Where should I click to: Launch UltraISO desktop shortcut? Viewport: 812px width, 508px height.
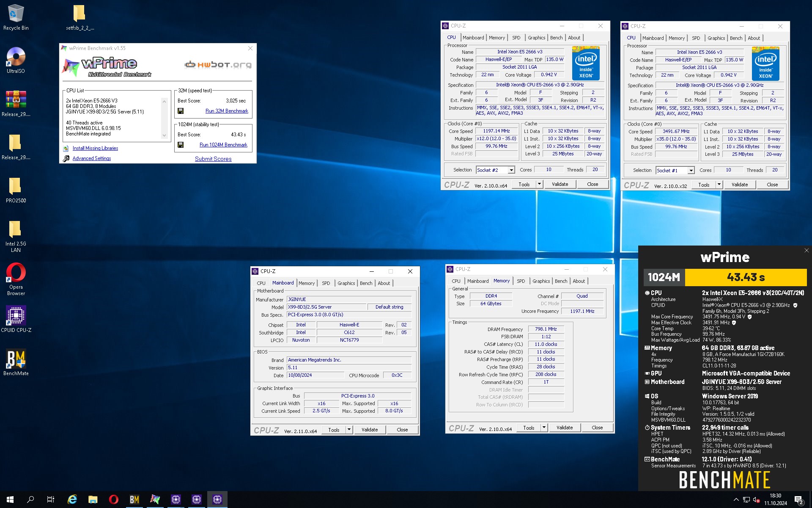pyautogui.click(x=16, y=61)
